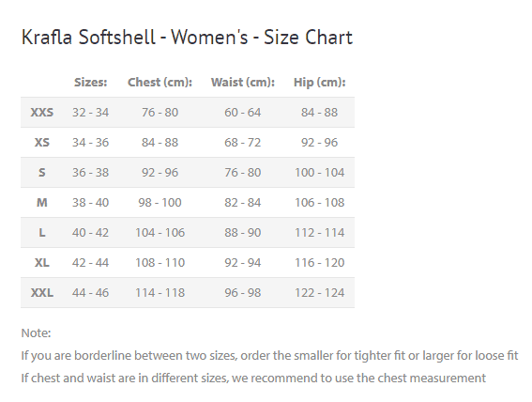This screenshot has height=402, width=532.
Task: Click the chest measurement recommendation note
Action: pyautogui.click(x=253, y=378)
